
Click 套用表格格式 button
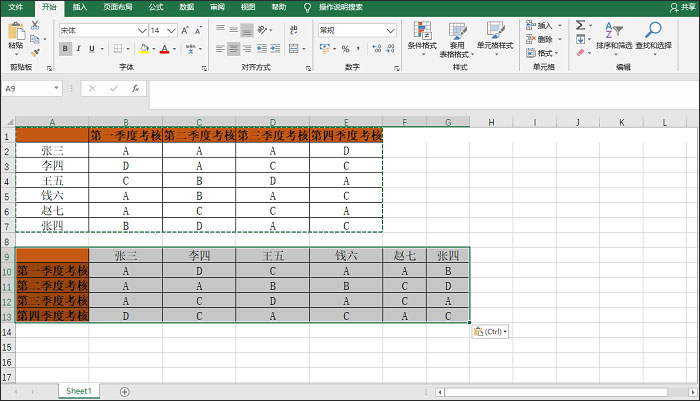[457, 40]
